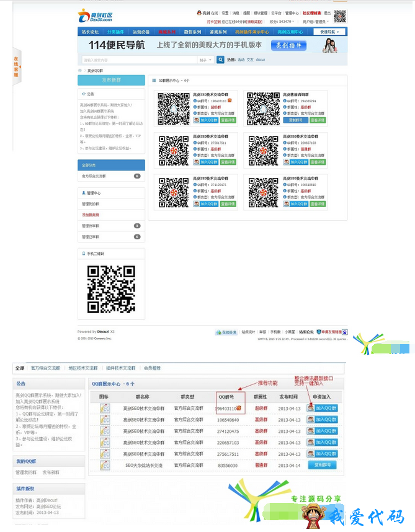Click the search magnifier button
The width and height of the screenshot is (415, 532).
(x=221, y=60)
